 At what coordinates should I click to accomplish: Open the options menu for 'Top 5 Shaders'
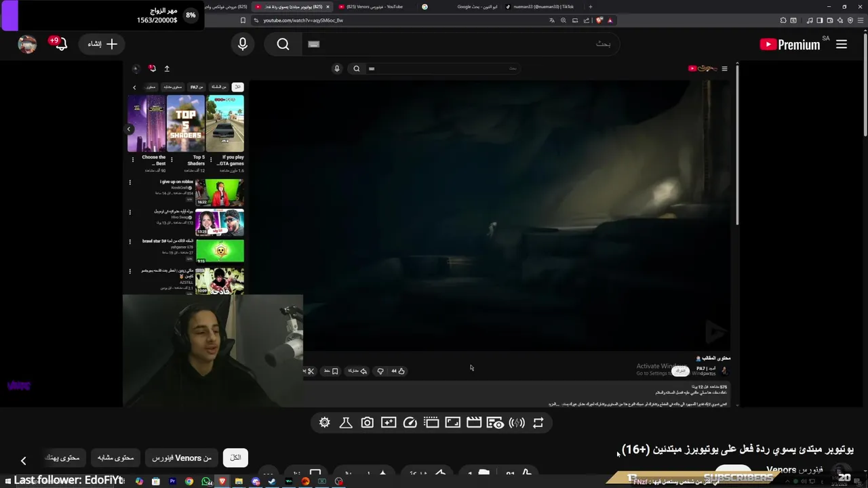172,160
